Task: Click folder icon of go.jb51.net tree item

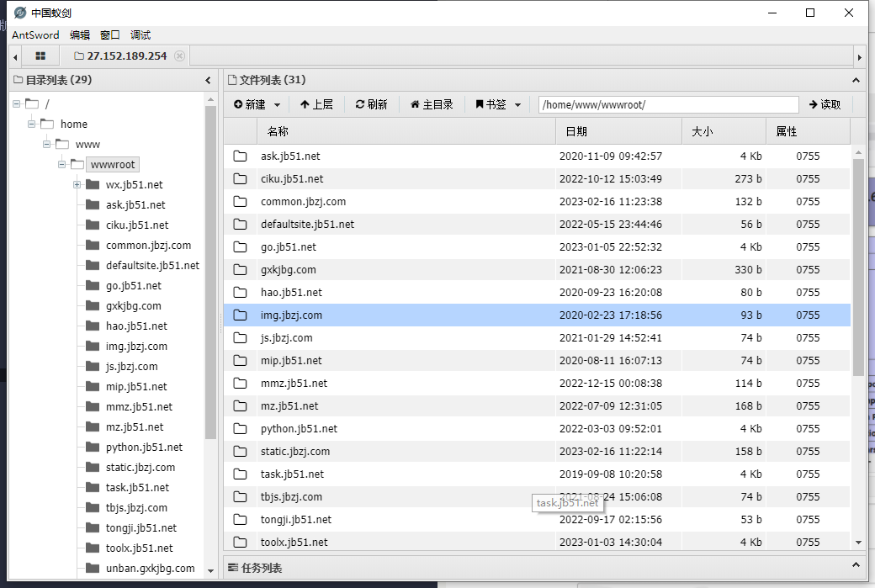Action: [x=93, y=286]
